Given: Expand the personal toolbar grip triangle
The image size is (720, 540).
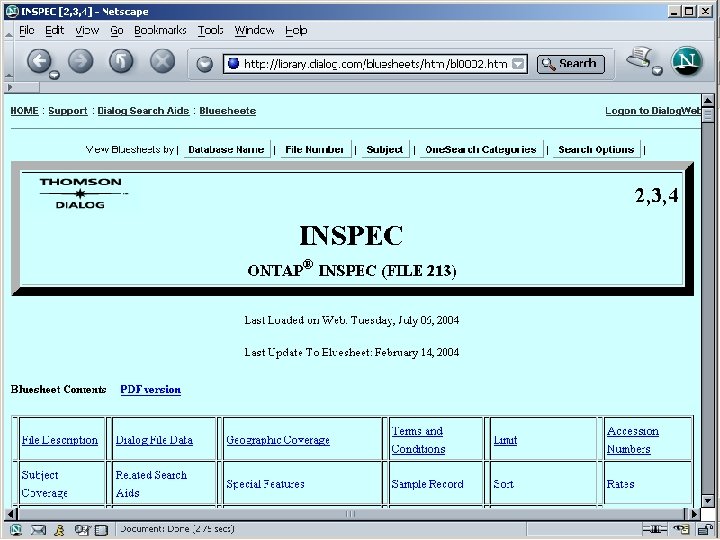Looking at the screenshot, I should 10,87.
